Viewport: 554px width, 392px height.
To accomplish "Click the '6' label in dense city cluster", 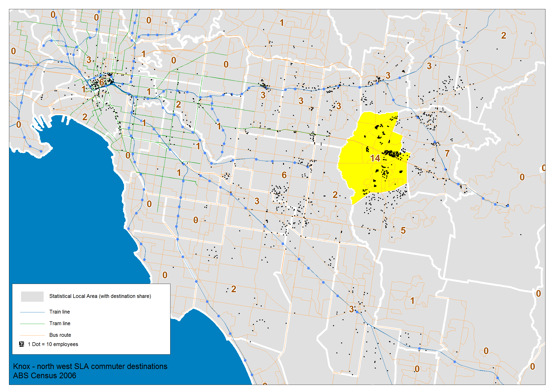I will point(102,82).
